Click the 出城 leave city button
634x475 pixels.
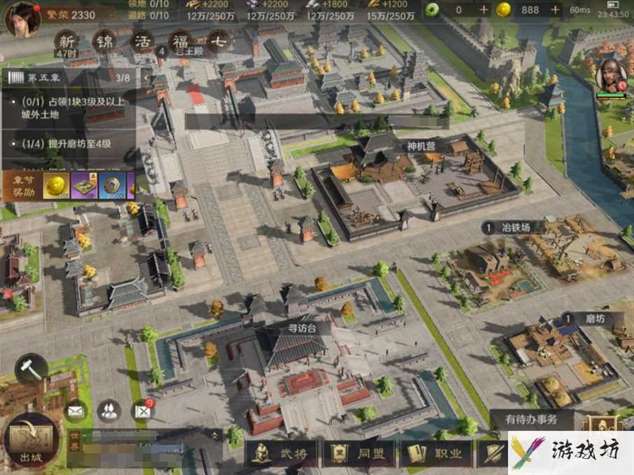coord(31,442)
